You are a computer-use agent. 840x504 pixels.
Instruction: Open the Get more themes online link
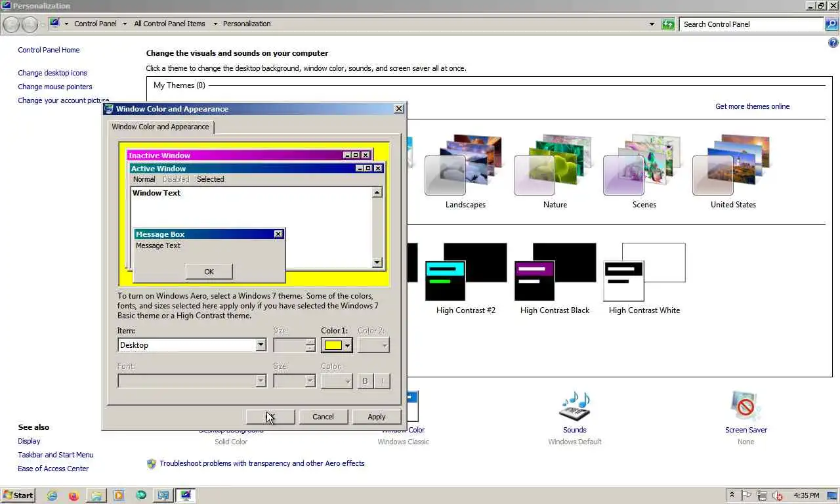click(752, 106)
